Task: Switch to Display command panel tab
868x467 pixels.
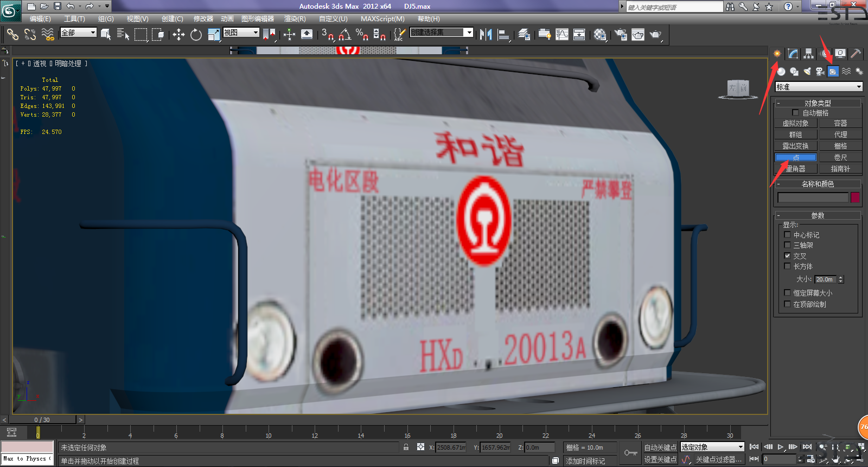Action: click(x=840, y=53)
